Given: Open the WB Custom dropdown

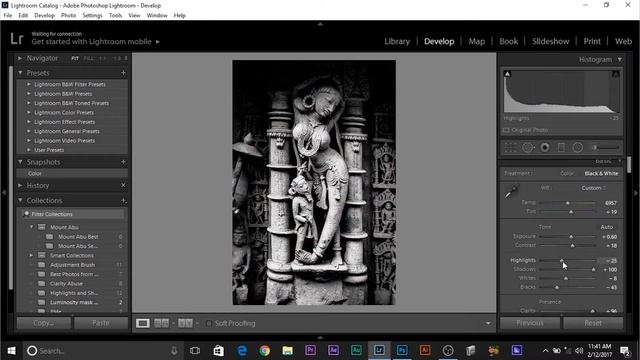Looking at the screenshot, I should point(593,188).
